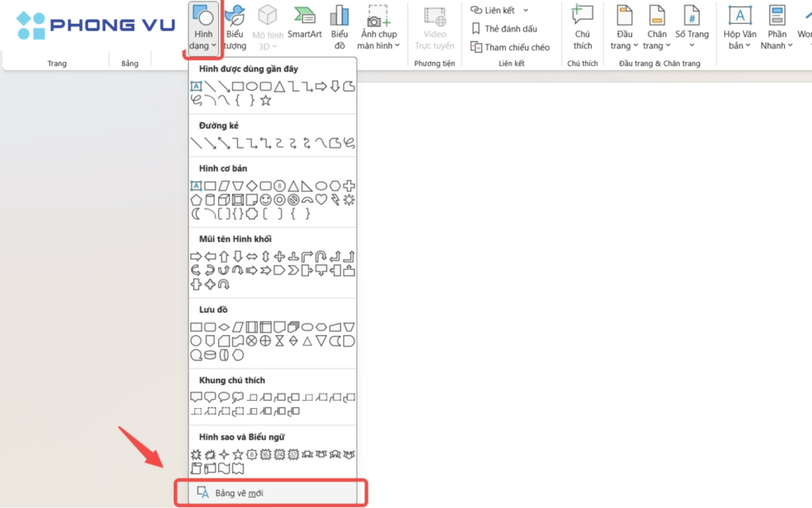Select the hourglass-shaped flowchart collate symbol
The width and height of the screenshot is (812, 508).
click(x=279, y=341)
